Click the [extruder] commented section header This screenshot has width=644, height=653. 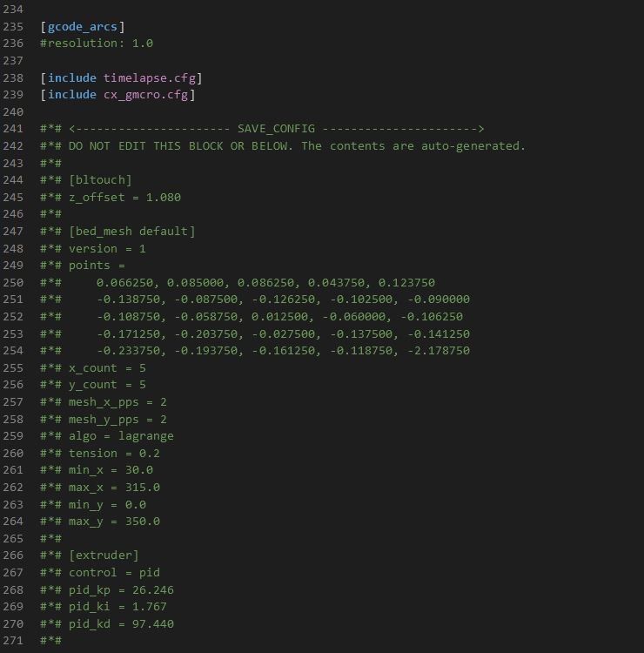104,555
